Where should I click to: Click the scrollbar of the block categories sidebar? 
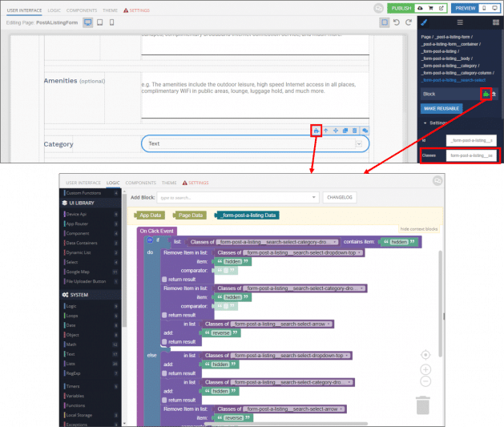(x=124, y=260)
